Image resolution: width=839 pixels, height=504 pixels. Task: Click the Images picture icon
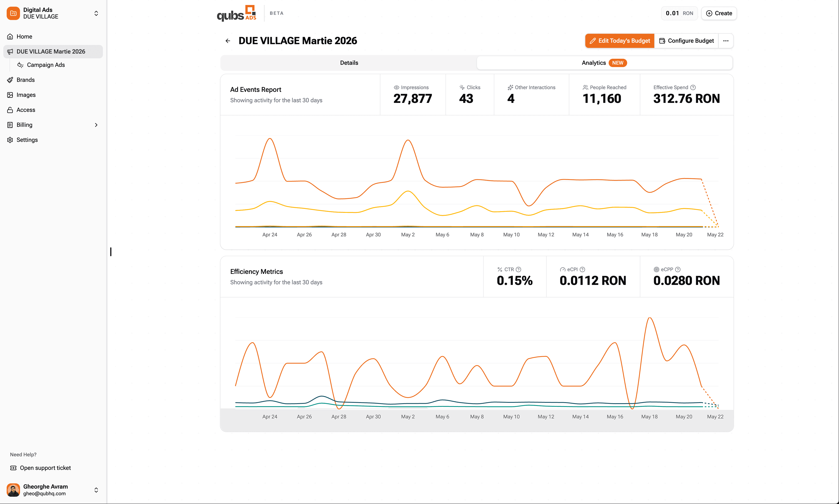[10, 95]
